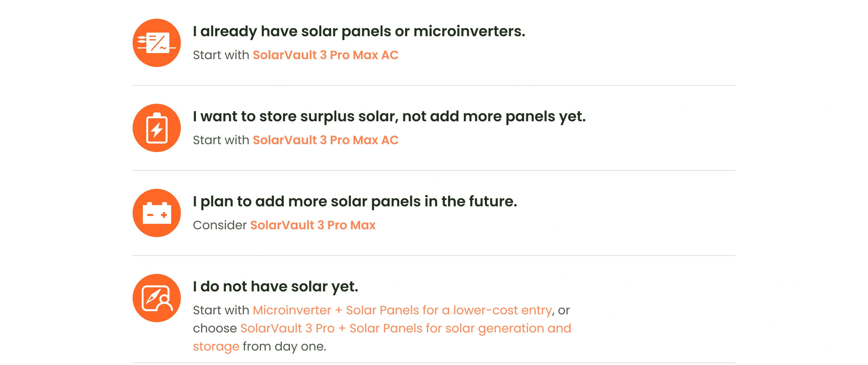Image resolution: width=868 pixels, height=365 pixels.
Task: Click the 'storage' link word on last line
Action: tap(216, 347)
